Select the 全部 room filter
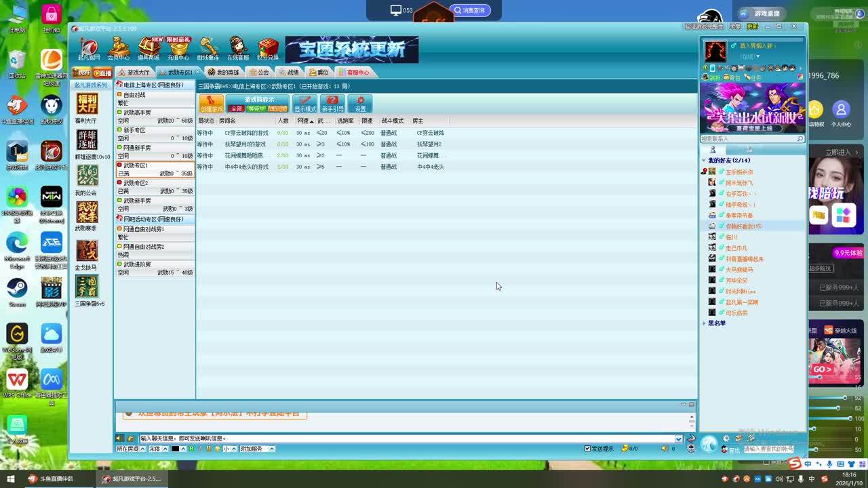The width and height of the screenshot is (868, 488). [x=236, y=108]
